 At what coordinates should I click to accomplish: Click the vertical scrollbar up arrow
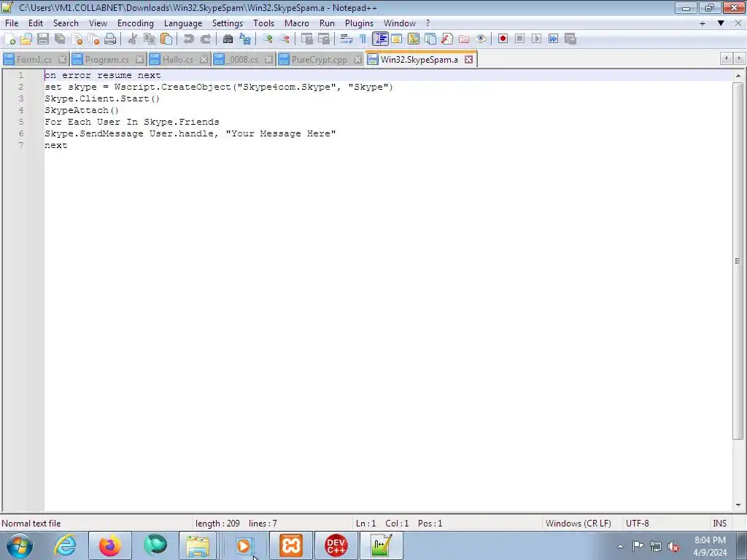pos(738,76)
